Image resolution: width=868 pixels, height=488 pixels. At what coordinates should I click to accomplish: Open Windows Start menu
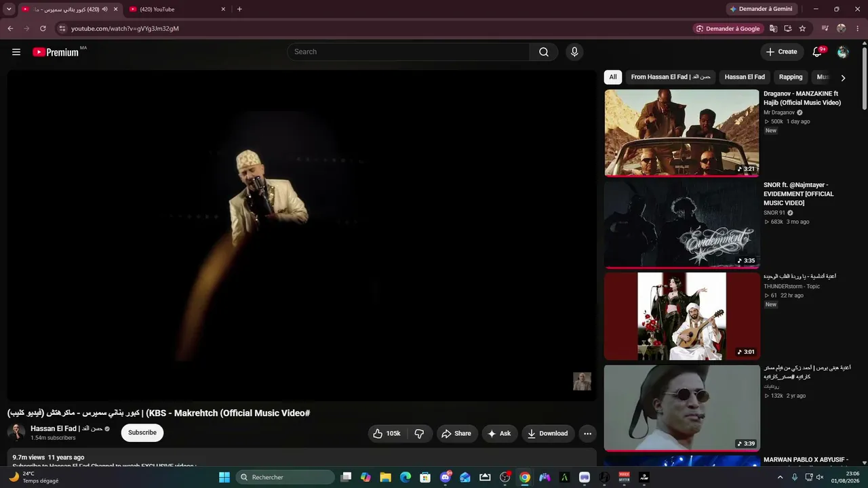(224, 477)
